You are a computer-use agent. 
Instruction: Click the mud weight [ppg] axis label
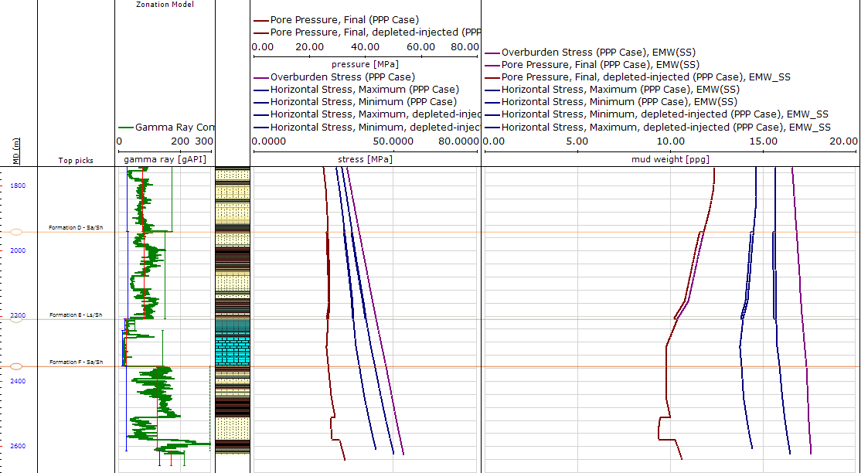(671, 160)
